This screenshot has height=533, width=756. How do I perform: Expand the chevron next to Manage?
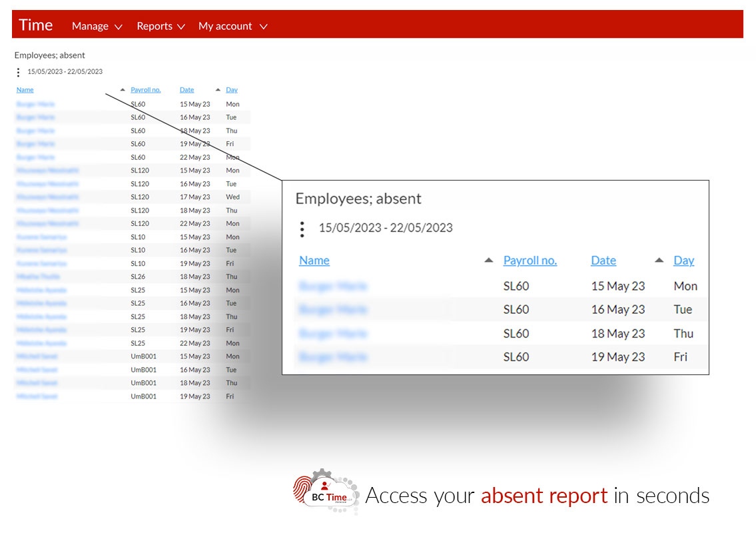119,27
